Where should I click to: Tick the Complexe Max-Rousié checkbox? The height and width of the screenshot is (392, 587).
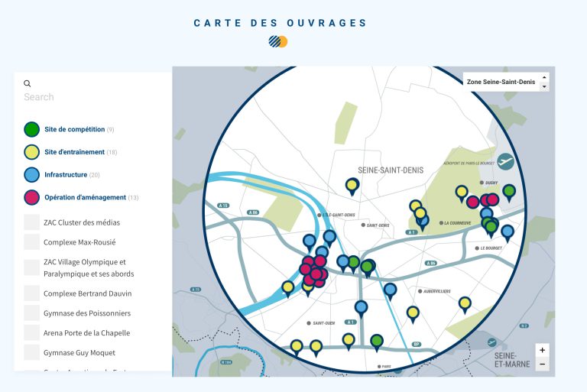31,242
